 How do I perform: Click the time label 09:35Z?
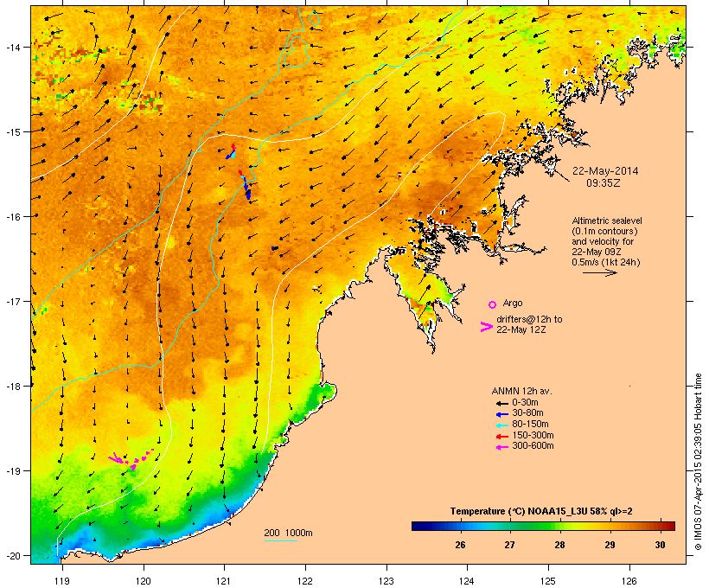pyautogui.click(x=604, y=182)
